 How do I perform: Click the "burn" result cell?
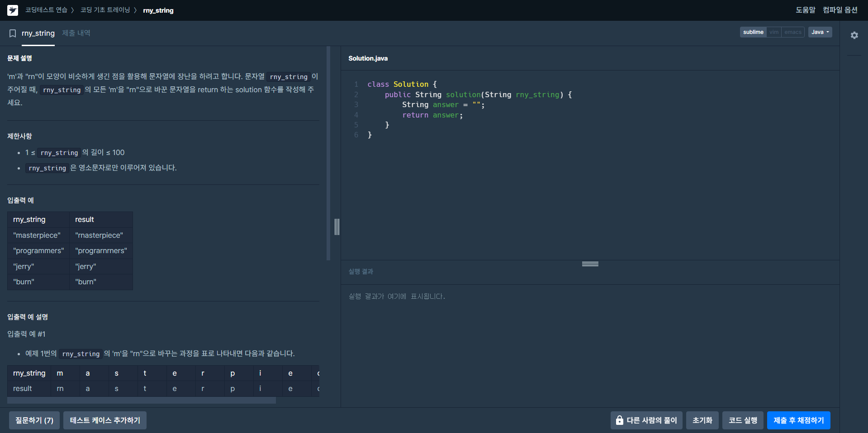click(101, 282)
